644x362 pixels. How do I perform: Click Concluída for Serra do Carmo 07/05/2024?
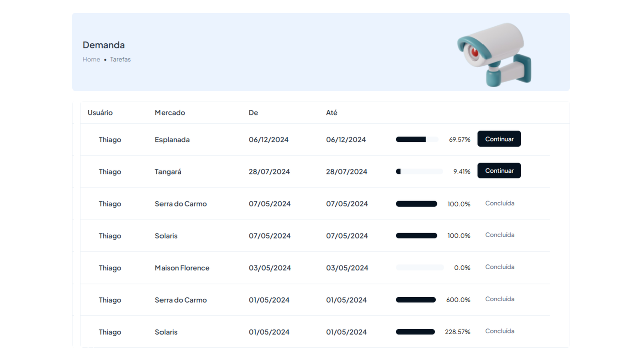point(500,203)
